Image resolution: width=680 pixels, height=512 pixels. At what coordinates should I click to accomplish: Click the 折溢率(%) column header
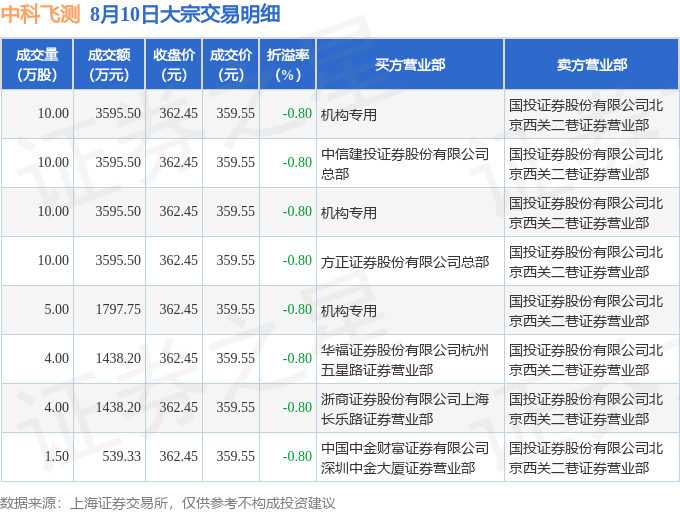point(288,64)
